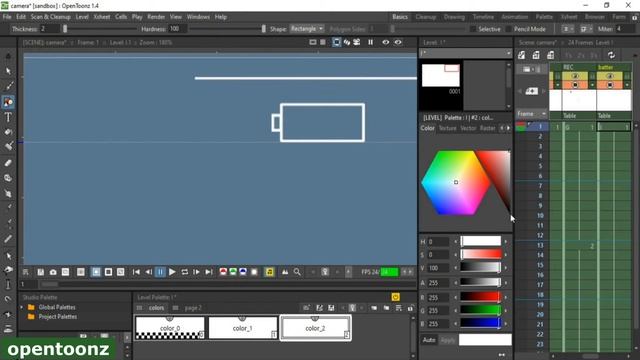
Task: Click the blue channel button
Action: click(x=243, y=272)
